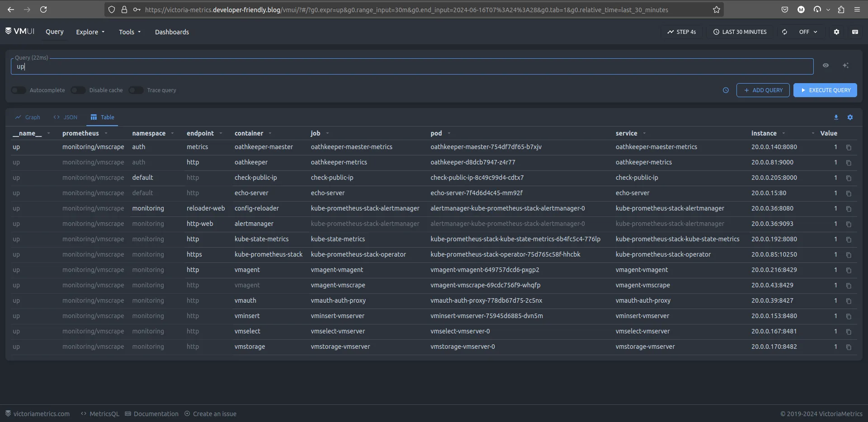
Task: Expand the Explore menu dropdown
Action: [90, 32]
